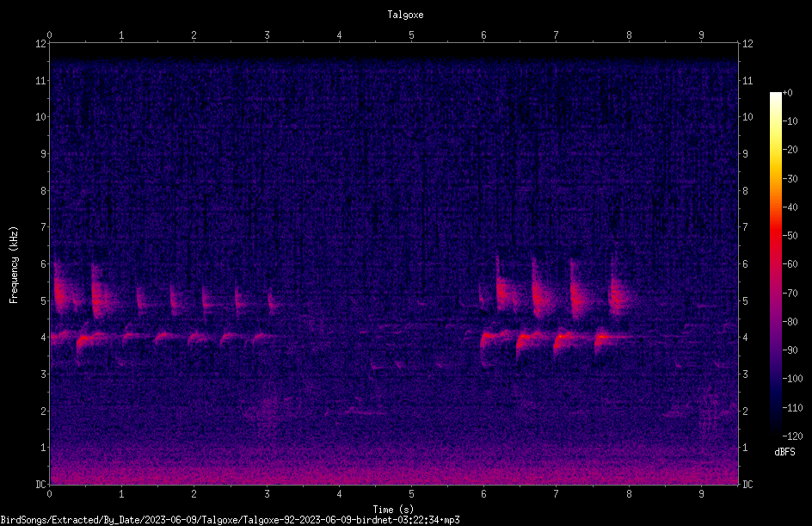Screen dimensions: 812x526
Task: Click the 4 label on right frequency axis
Action: [x=745, y=337]
